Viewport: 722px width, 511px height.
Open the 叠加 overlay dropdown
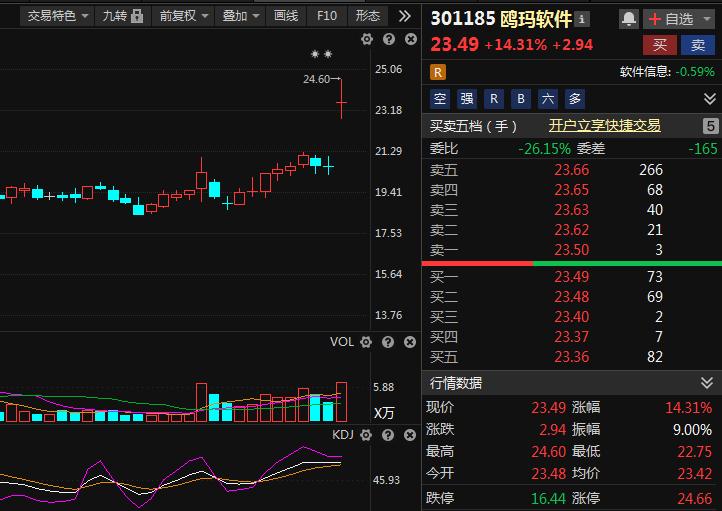coord(240,17)
